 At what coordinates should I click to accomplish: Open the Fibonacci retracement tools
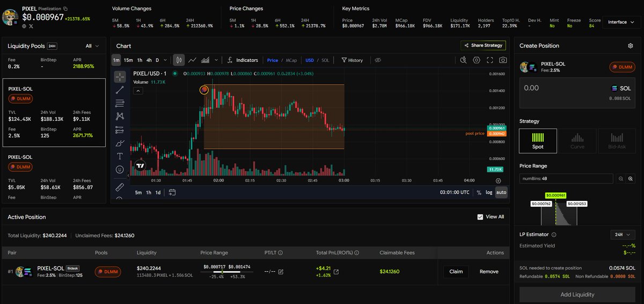[120, 103]
